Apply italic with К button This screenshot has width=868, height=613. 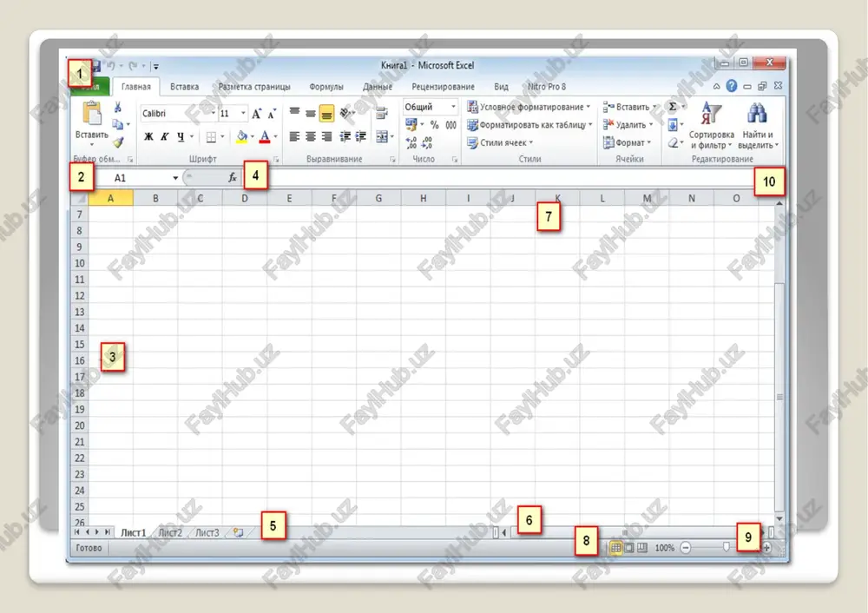(164, 136)
